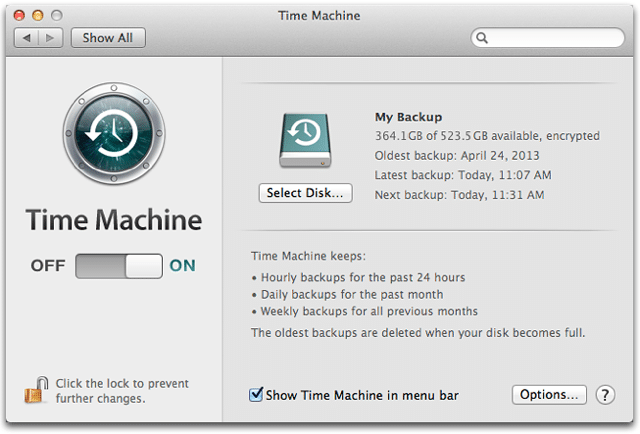This screenshot has height=434, width=640.
Task: Click the Time Machine keeps: heading
Action: coord(309,256)
